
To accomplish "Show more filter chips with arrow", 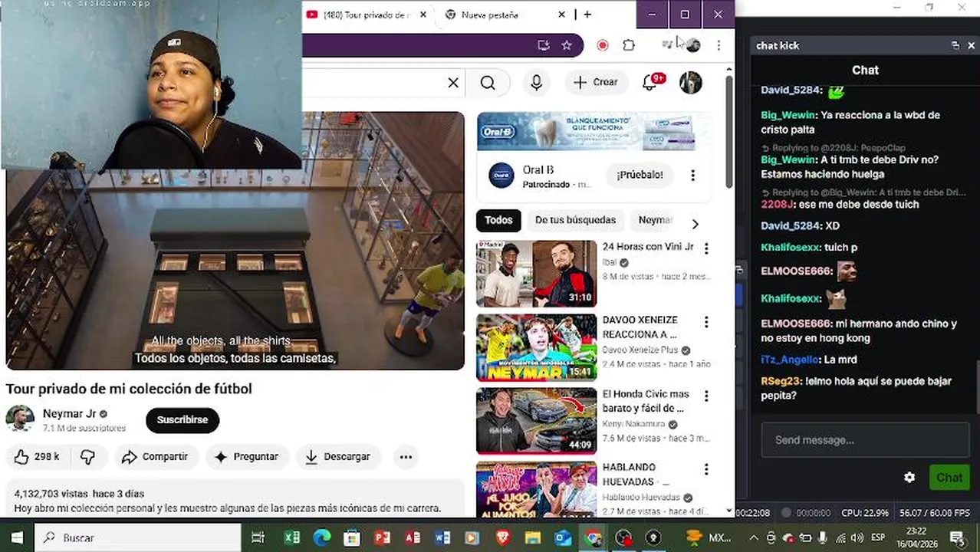I will click(695, 224).
